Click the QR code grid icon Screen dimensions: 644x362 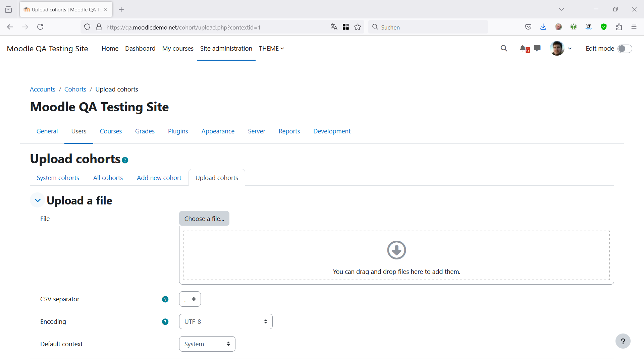click(346, 27)
